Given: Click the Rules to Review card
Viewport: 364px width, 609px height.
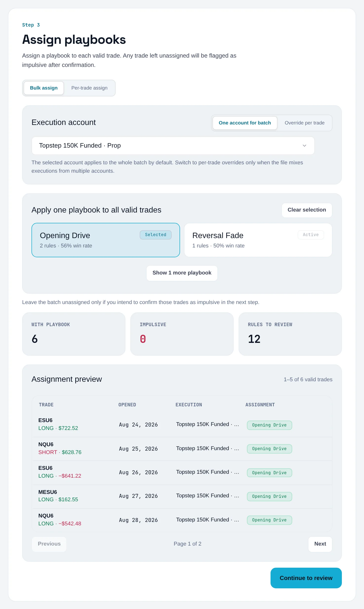Looking at the screenshot, I should click(290, 334).
